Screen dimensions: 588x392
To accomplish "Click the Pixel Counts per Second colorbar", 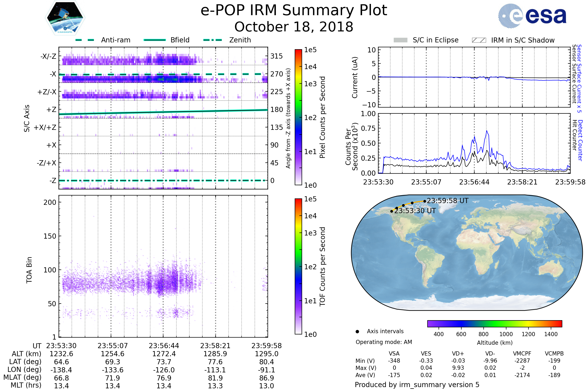I will (298, 117).
